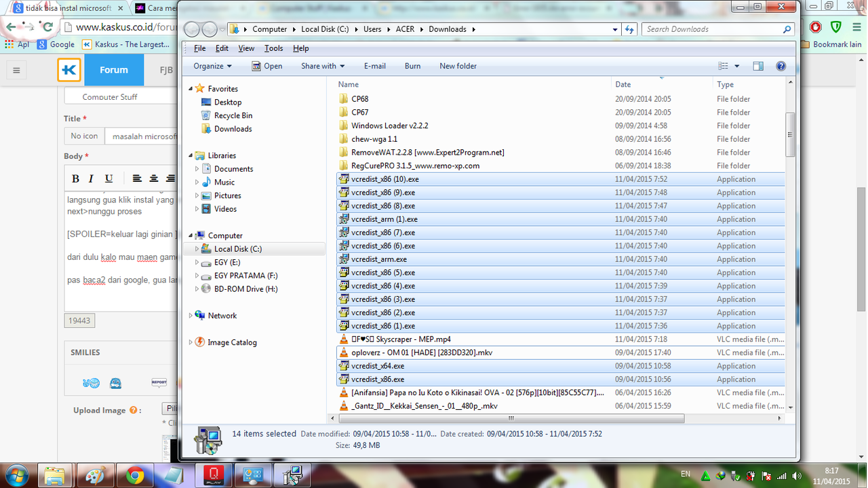The width and height of the screenshot is (868, 488).
Task: Select the BD-ROM Drive (H:)
Action: pos(245,289)
